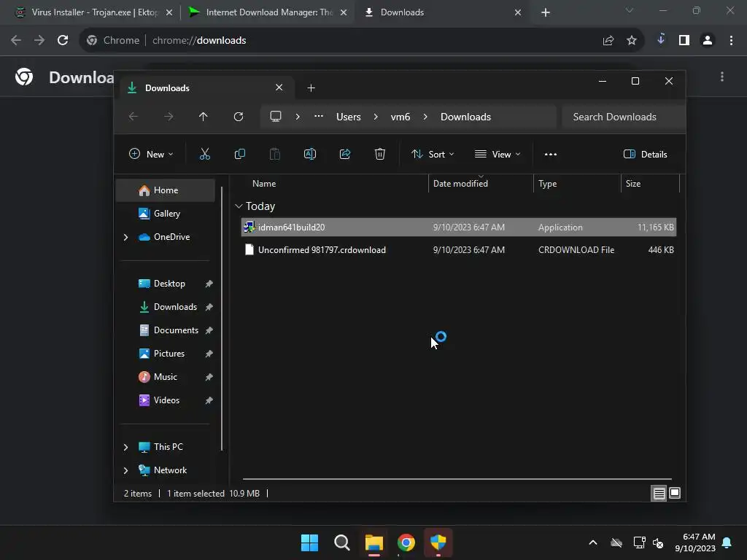
Task: Click the taskbar clock showing 6:47 AM
Action: point(695,542)
